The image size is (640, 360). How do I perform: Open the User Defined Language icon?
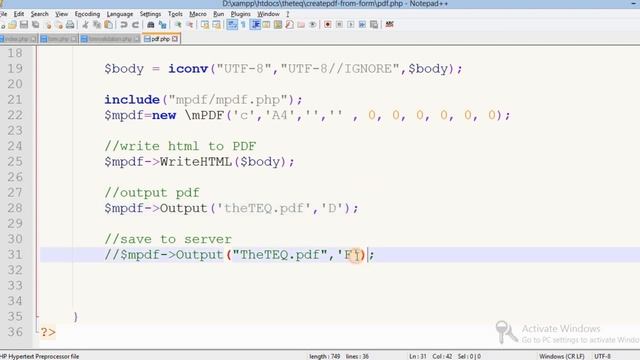coord(267,25)
